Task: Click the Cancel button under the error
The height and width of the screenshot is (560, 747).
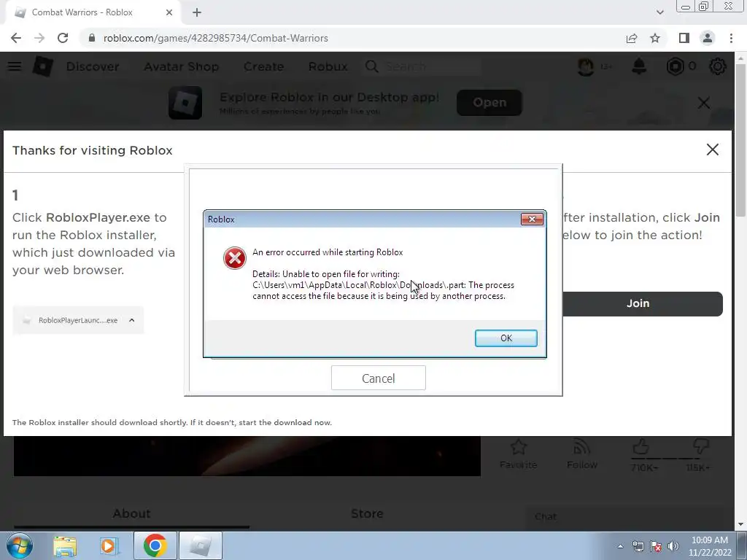Action: 379,378
